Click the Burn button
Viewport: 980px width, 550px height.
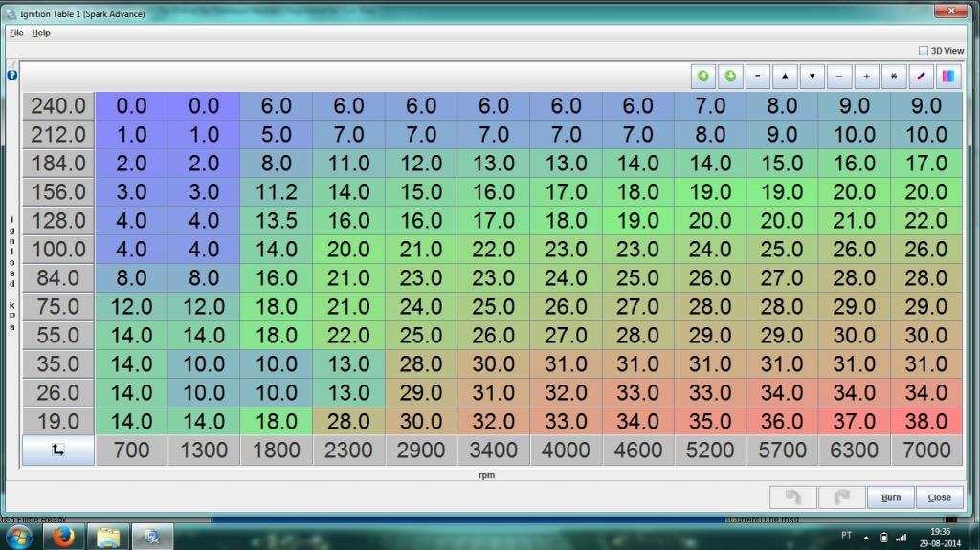pos(891,497)
